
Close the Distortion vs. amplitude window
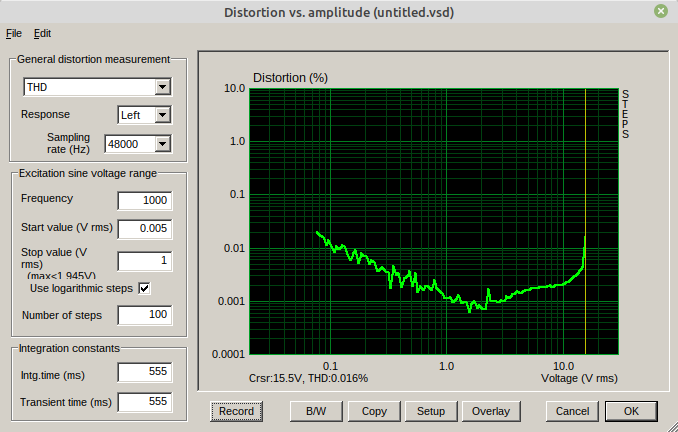(x=661, y=11)
